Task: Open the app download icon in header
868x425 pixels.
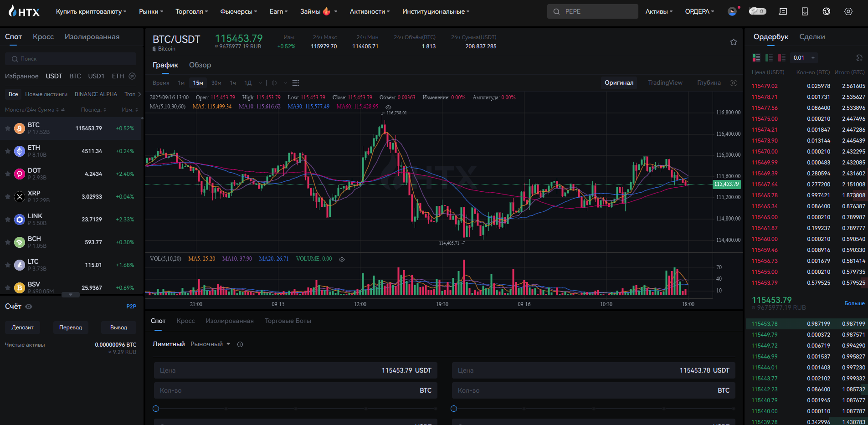Action: (805, 11)
